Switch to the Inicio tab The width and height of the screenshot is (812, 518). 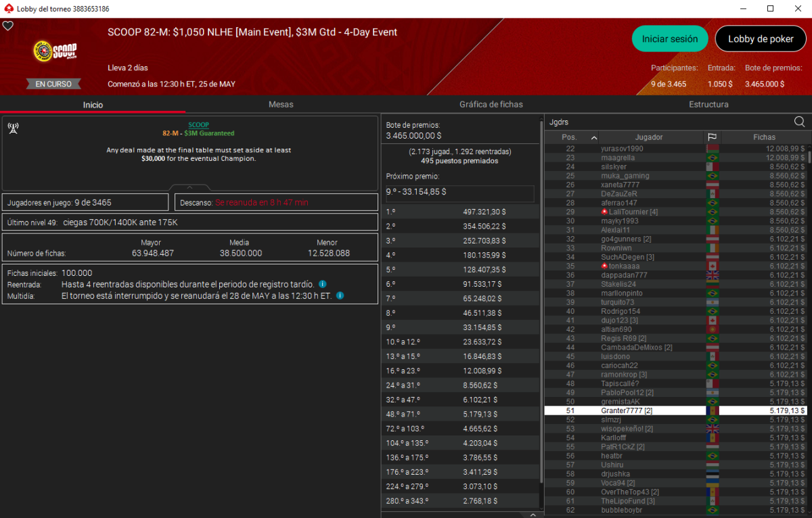click(93, 105)
